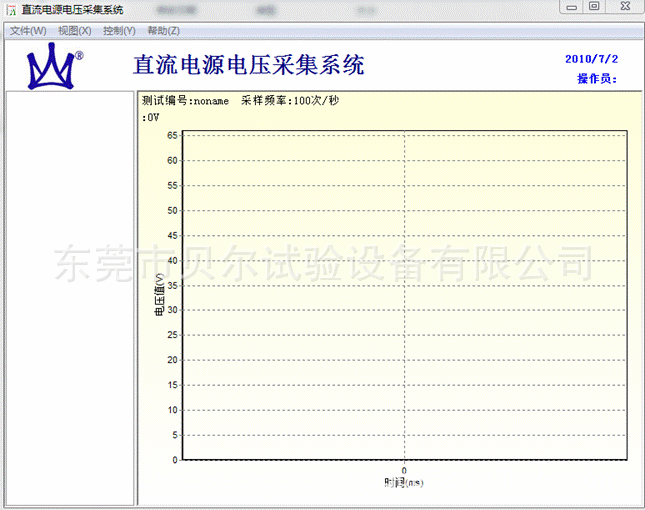
Task: Click the app icon in the title bar
Action: [x=10, y=9]
